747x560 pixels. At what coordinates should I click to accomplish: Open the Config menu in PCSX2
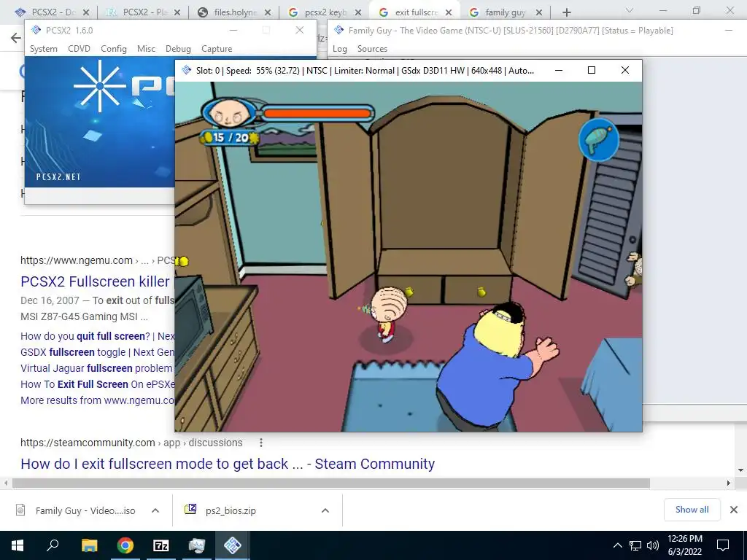(113, 49)
